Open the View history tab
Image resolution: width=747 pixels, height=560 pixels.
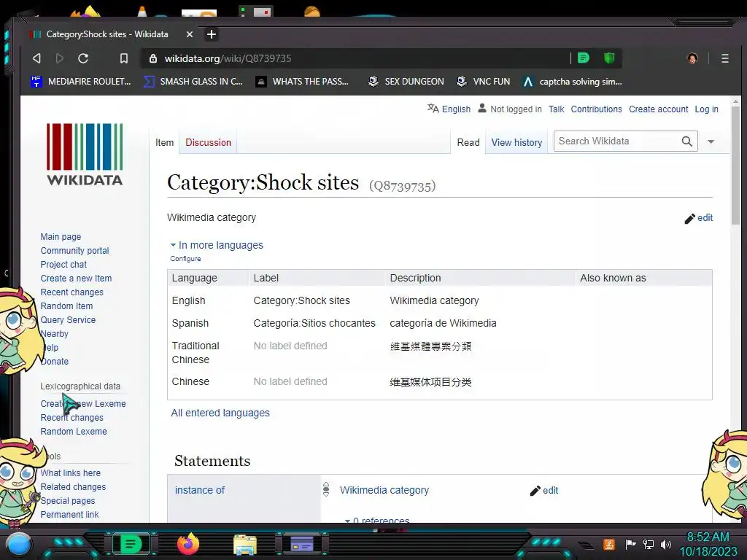[x=517, y=142]
